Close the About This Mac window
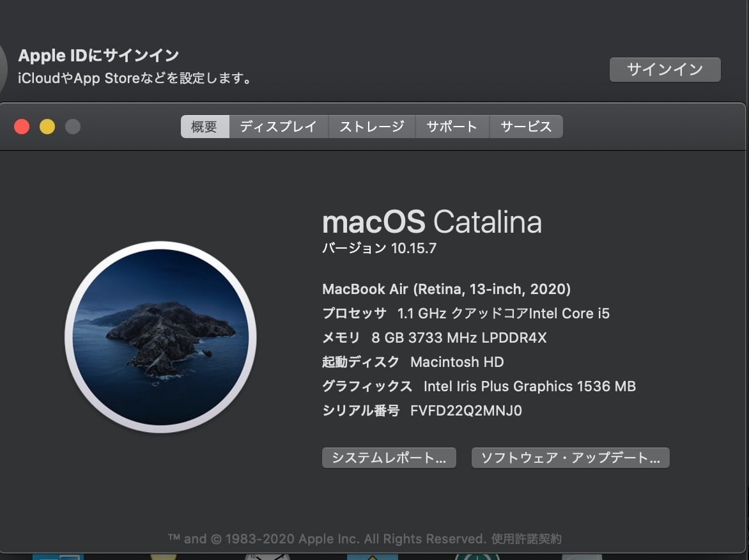 point(22,127)
